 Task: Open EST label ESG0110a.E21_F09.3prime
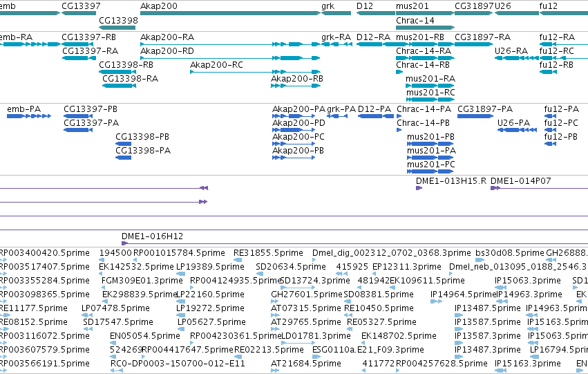[x=368, y=350]
